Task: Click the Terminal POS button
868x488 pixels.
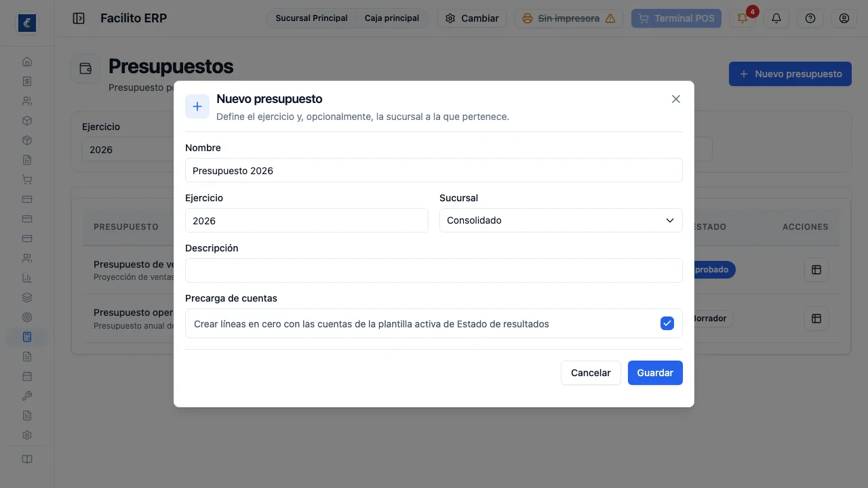Action: click(676, 18)
